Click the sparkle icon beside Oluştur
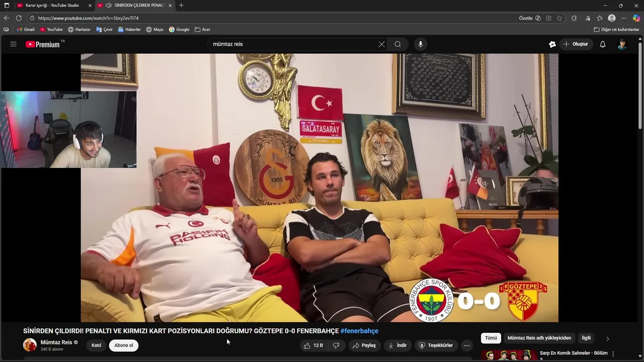The height and width of the screenshot is (362, 644). 552,44
